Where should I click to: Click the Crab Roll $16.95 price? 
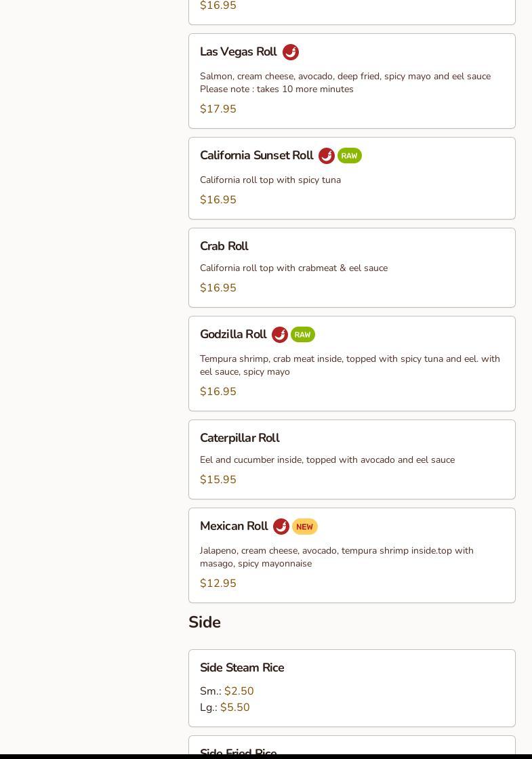click(218, 288)
